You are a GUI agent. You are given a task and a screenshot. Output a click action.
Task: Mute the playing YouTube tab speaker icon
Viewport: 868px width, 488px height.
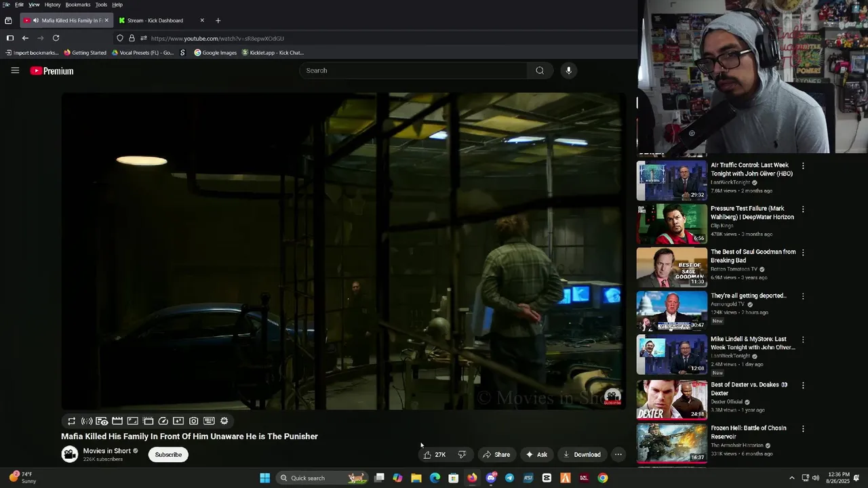35,20
